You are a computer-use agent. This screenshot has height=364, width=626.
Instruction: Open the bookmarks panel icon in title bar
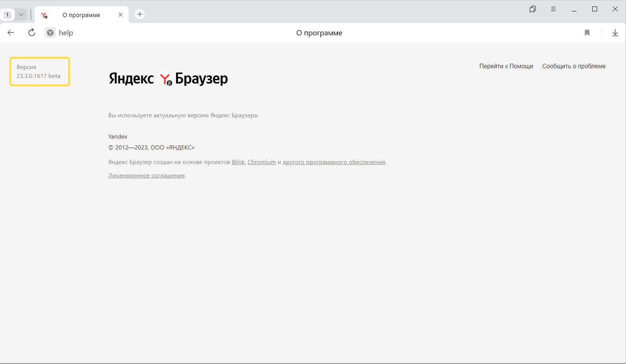532,9
